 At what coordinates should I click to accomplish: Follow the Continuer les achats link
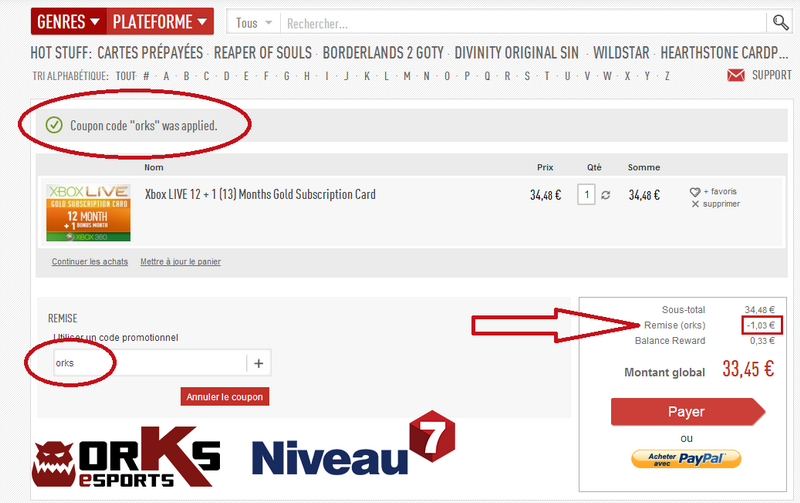[89, 262]
